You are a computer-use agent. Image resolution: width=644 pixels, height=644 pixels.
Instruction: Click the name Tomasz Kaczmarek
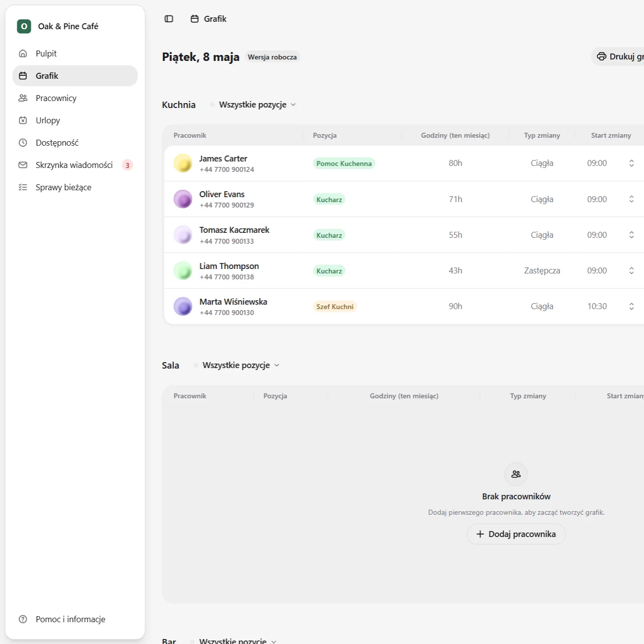[234, 230]
